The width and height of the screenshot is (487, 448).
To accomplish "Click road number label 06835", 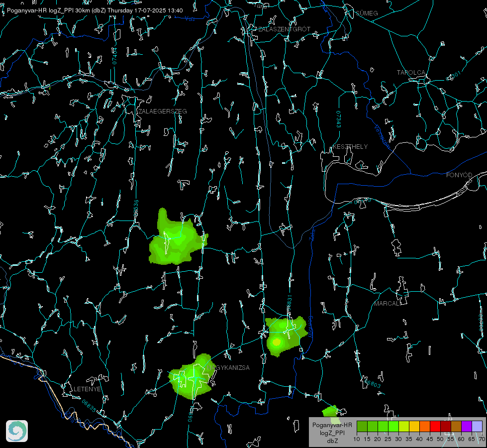I will point(89,406).
